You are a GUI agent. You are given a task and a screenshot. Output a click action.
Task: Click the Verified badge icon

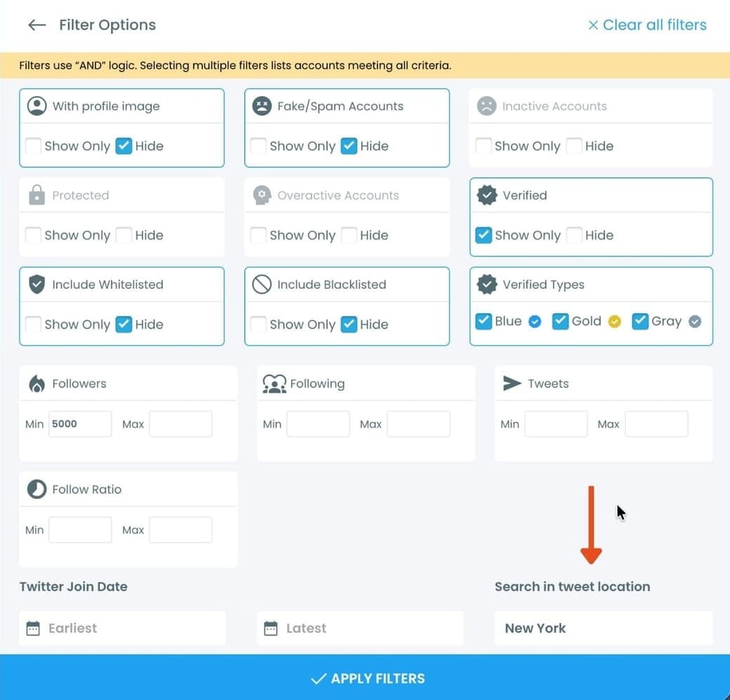(x=487, y=195)
